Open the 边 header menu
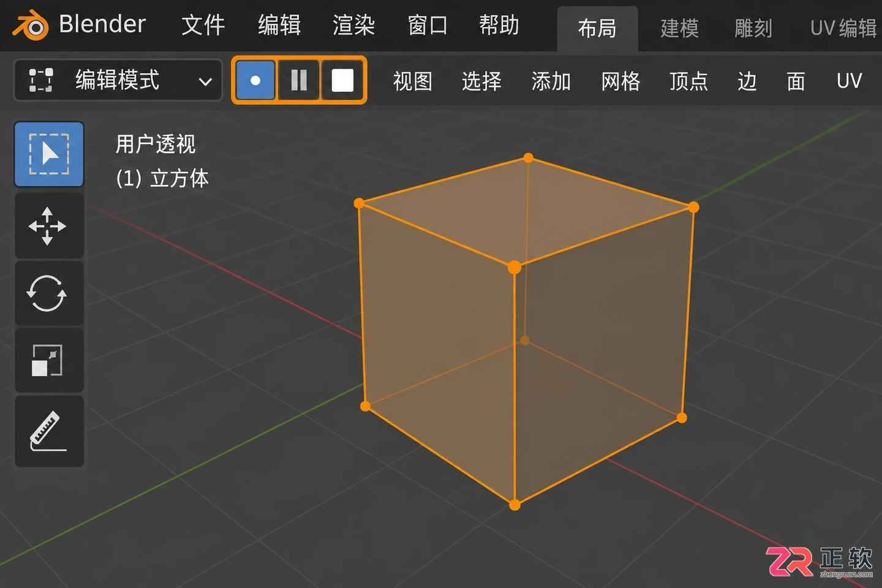The width and height of the screenshot is (882, 588). coord(747,81)
